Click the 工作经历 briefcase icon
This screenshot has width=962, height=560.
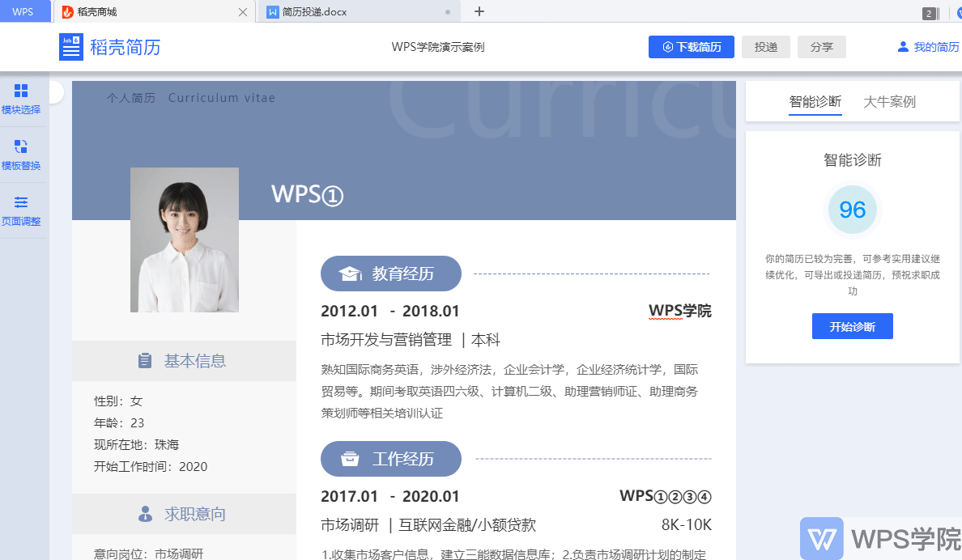coord(350,459)
